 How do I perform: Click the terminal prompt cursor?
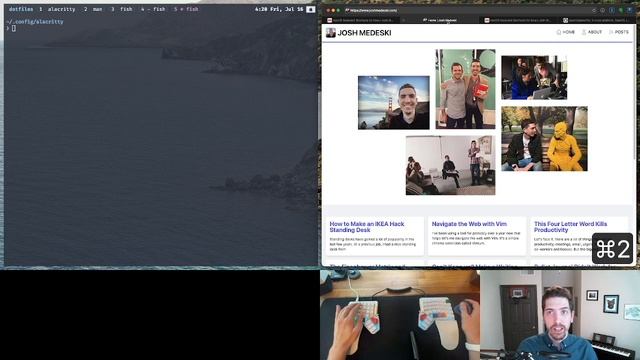[14, 28]
